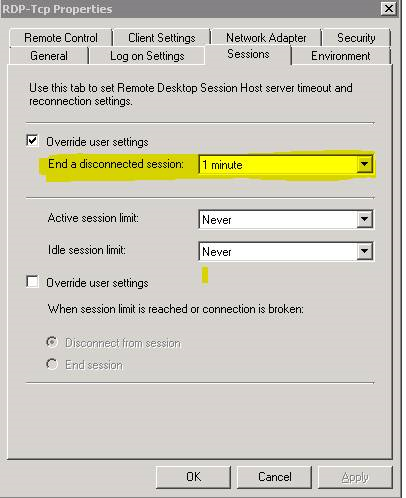
Task: Open the Network Adapter tab
Action: click(x=266, y=38)
